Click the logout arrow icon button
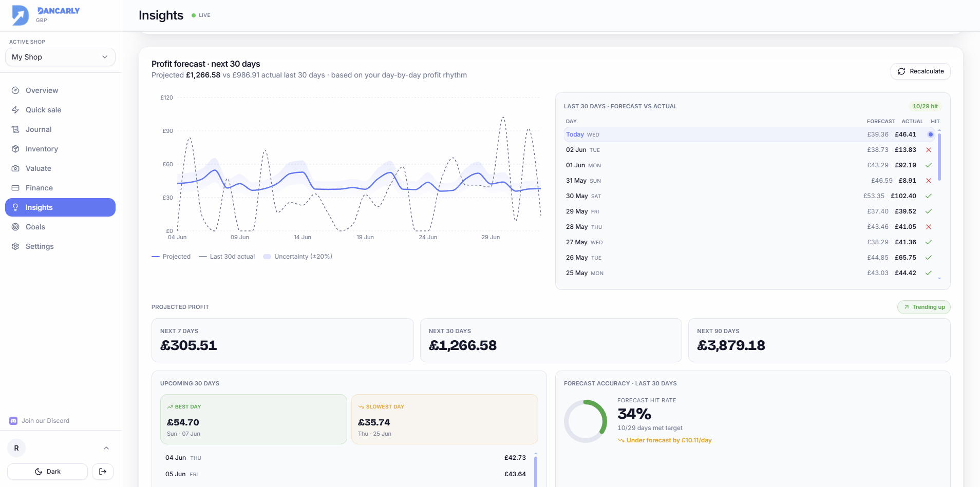 pyautogui.click(x=103, y=472)
